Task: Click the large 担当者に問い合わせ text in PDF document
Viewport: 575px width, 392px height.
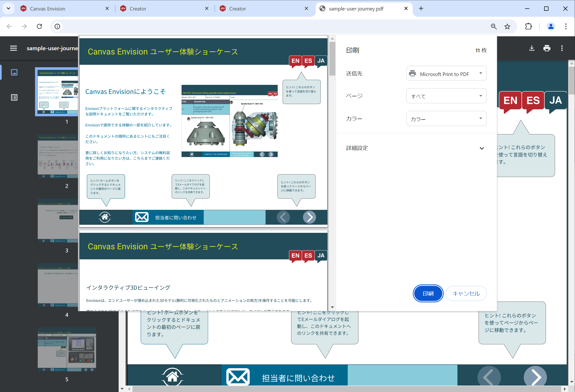Action: pos(298,378)
